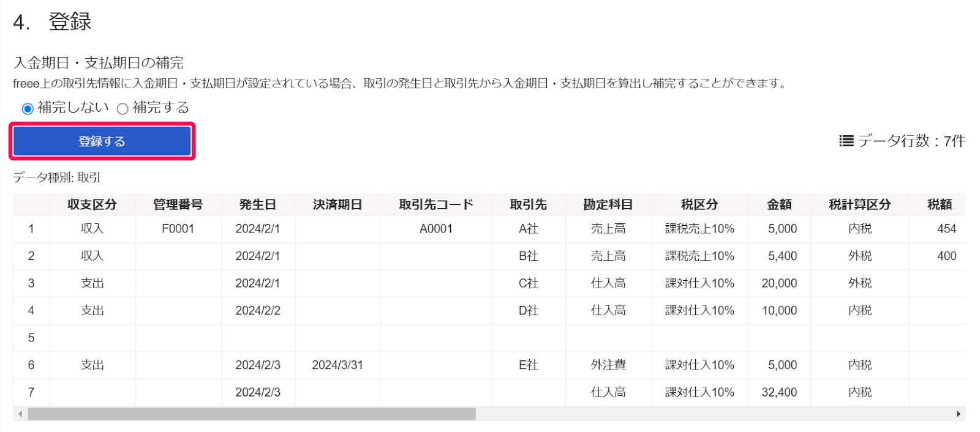Click the 勘定科目 column header
This screenshot has width=980, height=432.
tap(608, 205)
